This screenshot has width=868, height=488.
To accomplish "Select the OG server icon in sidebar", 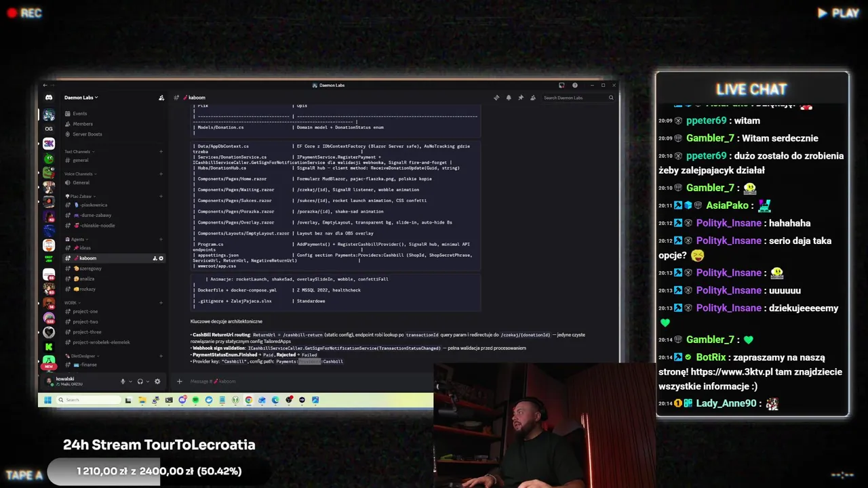I will (x=49, y=128).
